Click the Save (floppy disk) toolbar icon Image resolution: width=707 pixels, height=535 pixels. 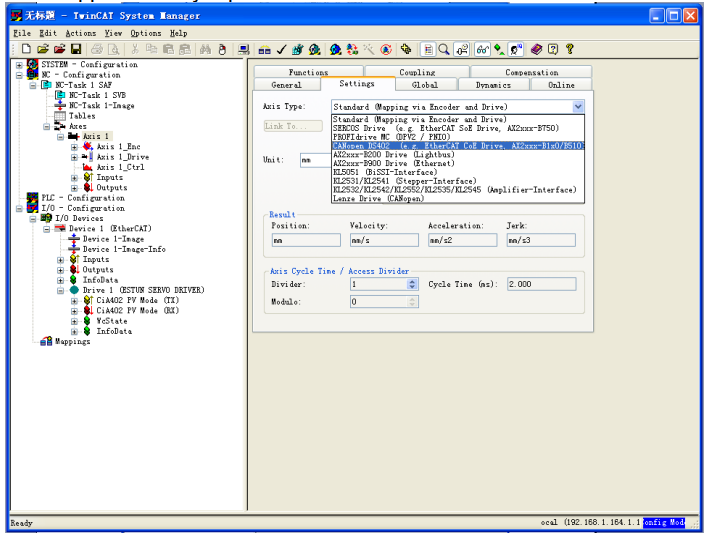[x=76, y=50]
